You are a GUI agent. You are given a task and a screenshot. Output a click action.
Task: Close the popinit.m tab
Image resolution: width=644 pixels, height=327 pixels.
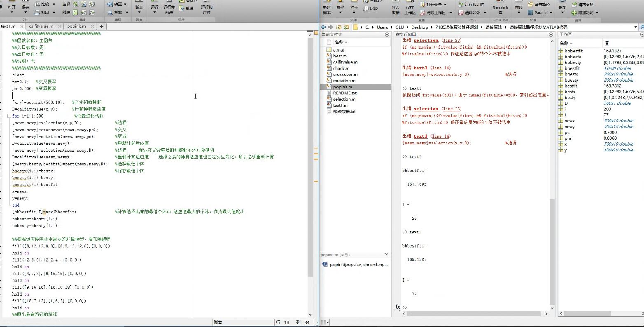(x=92, y=26)
